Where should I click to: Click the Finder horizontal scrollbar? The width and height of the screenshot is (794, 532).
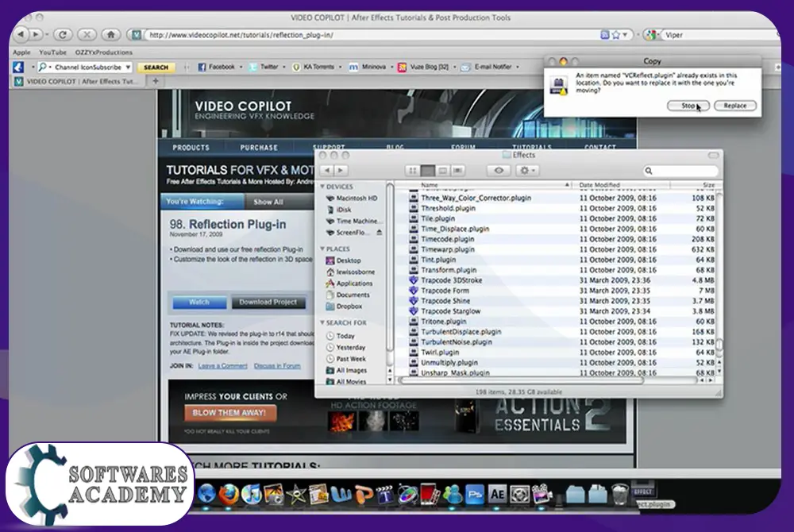pos(522,380)
